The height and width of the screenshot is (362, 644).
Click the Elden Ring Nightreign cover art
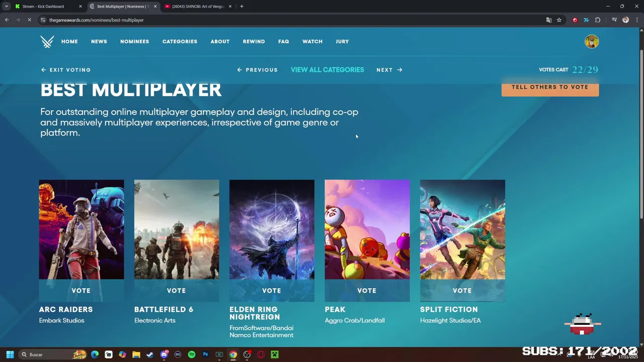click(272, 230)
